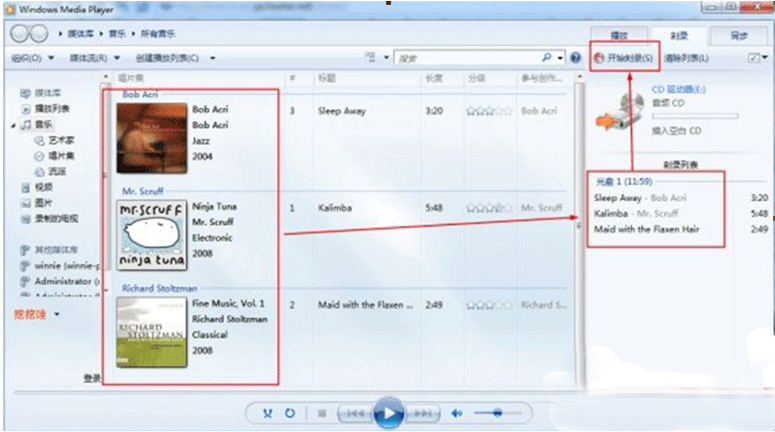Click the Bob Acri album cover
Screen dimensions: 775x432
(x=152, y=138)
